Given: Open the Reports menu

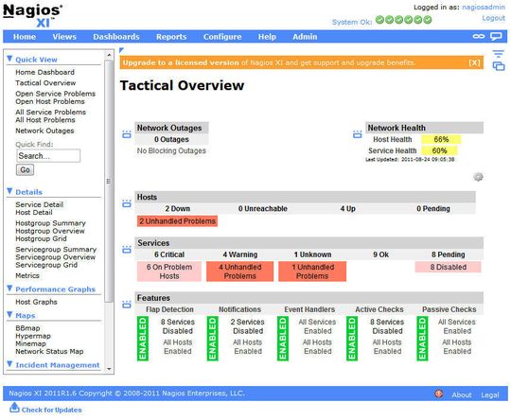Looking at the screenshot, I should tap(171, 37).
